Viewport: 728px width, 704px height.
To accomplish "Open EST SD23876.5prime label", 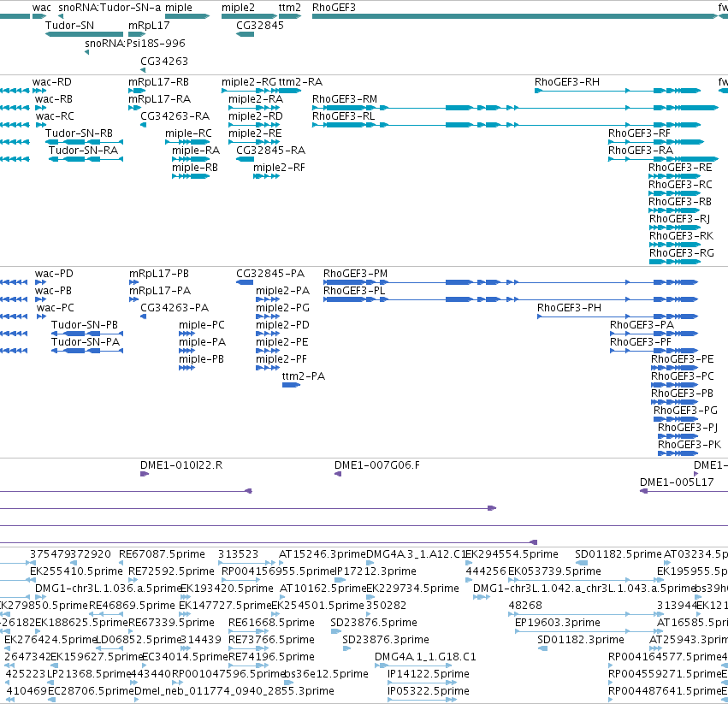I will (x=374, y=623).
